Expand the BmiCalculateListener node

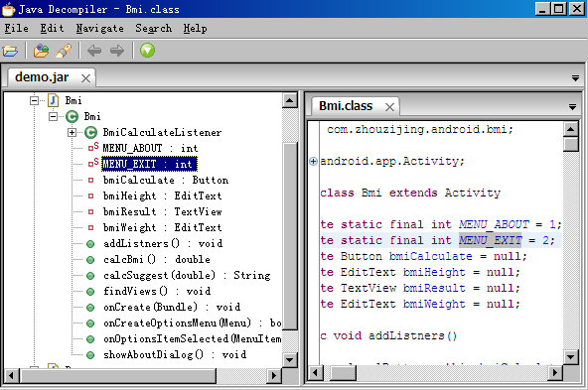pos(72,132)
